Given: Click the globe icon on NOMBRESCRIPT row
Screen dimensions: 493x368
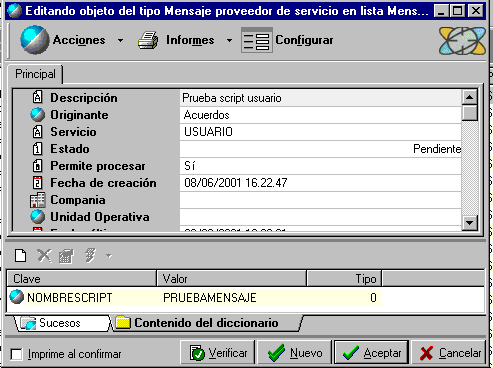Looking at the screenshot, I should pyautogui.click(x=17, y=297).
